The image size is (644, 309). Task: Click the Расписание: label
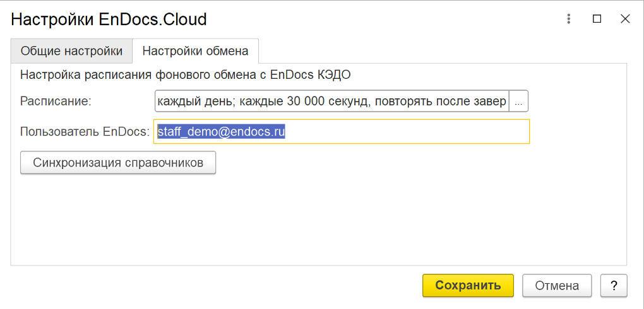[x=56, y=102]
